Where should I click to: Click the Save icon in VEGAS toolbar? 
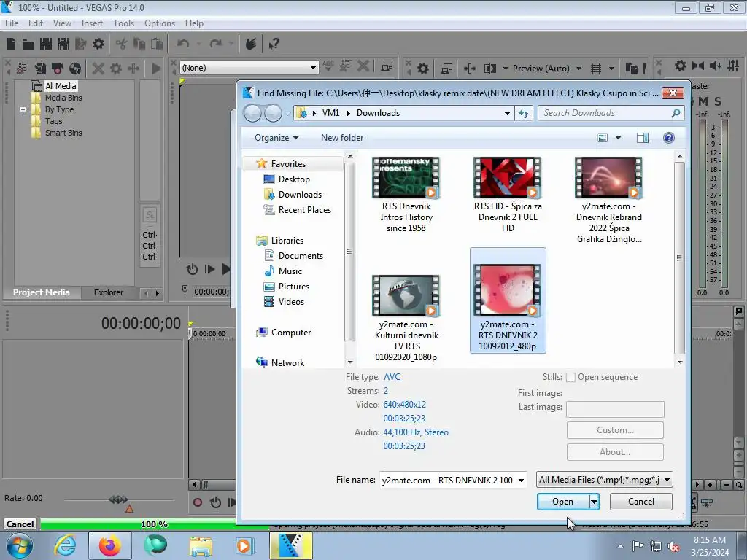tap(46, 44)
